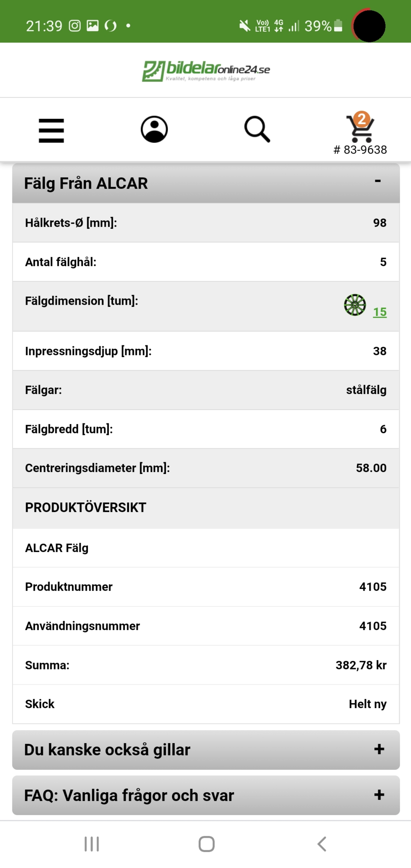Click the green wheel rim icon
This screenshot has height=868, width=411.
pyautogui.click(x=355, y=305)
